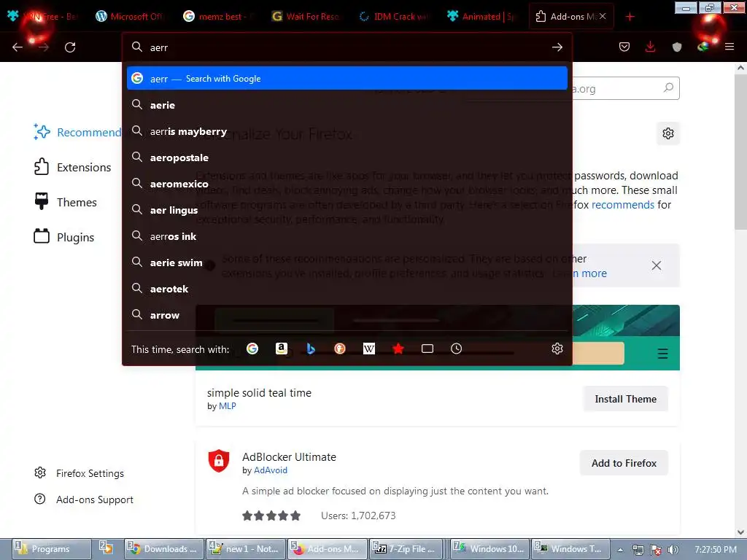This screenshot has height=560, width=747.
Task: Open search settings gear in dropdown
Action: [x=557, y=349]
